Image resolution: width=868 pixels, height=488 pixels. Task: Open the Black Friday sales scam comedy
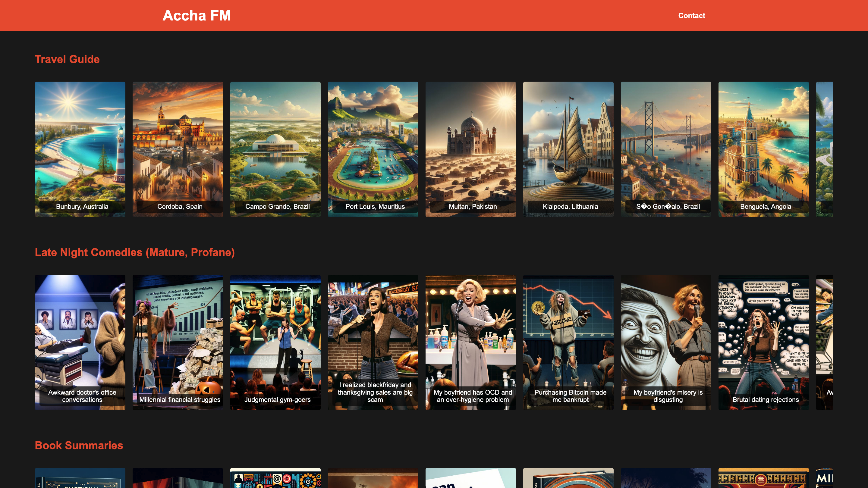point(373,342)
